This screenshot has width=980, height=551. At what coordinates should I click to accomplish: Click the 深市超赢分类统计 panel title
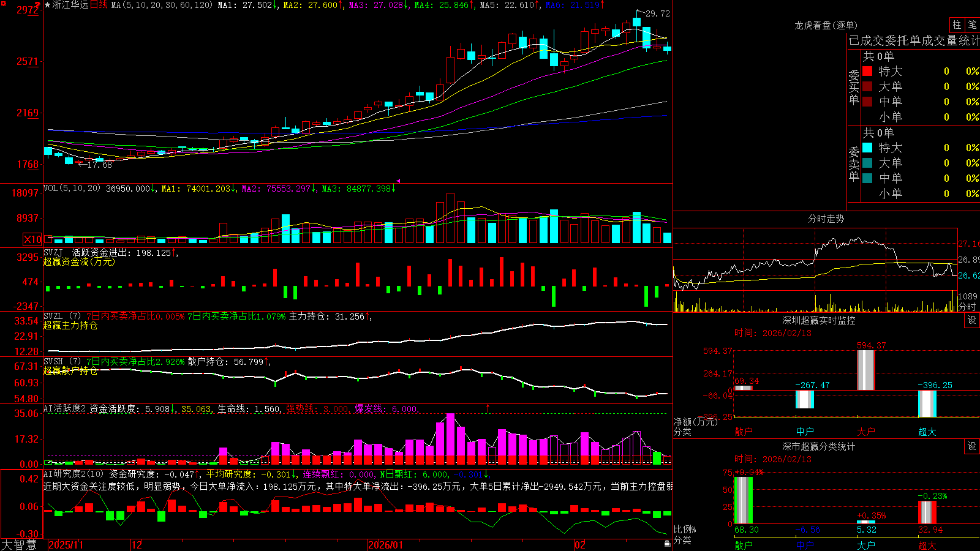819,446
